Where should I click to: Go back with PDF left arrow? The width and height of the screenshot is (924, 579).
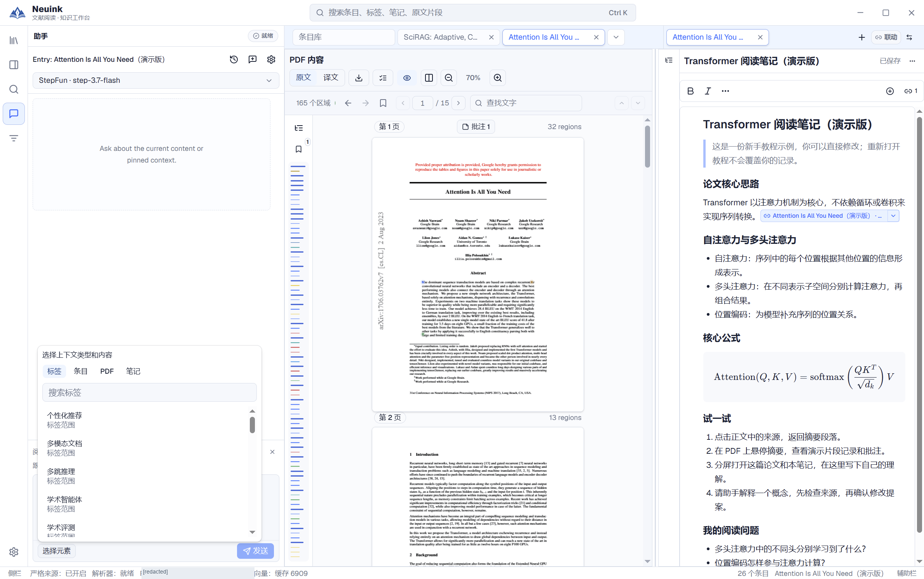tap(348, 103)
